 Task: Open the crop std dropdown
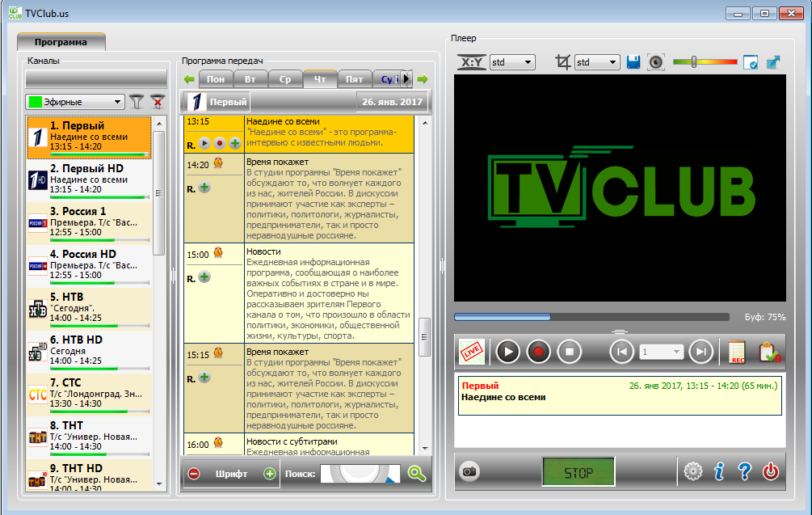click(597, 62)
